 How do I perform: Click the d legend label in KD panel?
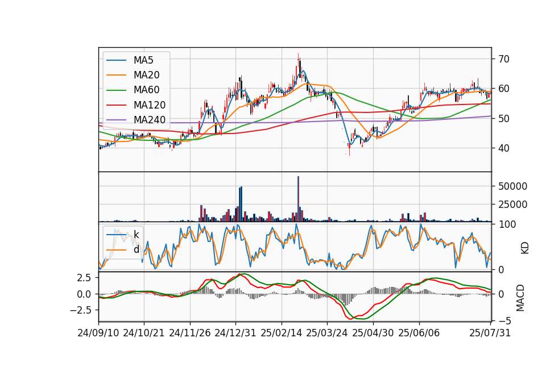(136, 250)
